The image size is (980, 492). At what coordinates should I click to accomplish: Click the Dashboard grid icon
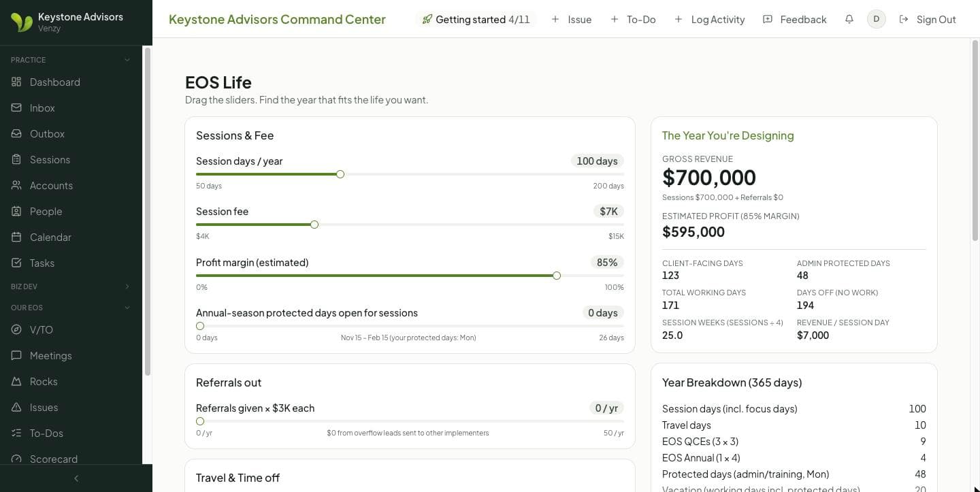[16, 82]
